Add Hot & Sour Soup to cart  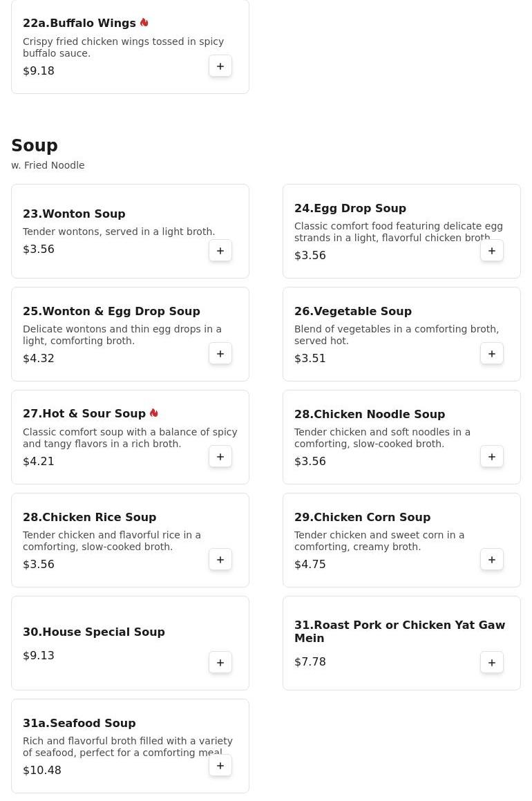(220, 457)
